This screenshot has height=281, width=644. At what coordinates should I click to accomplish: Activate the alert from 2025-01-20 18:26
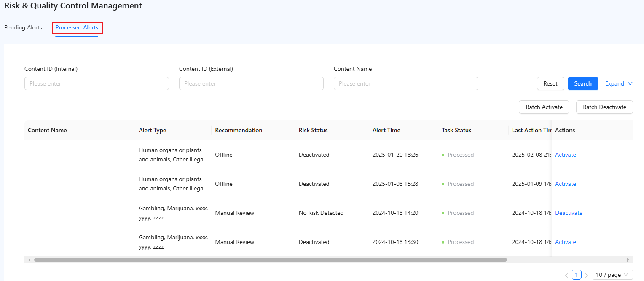pyautogui.click(x=565, y=155)
